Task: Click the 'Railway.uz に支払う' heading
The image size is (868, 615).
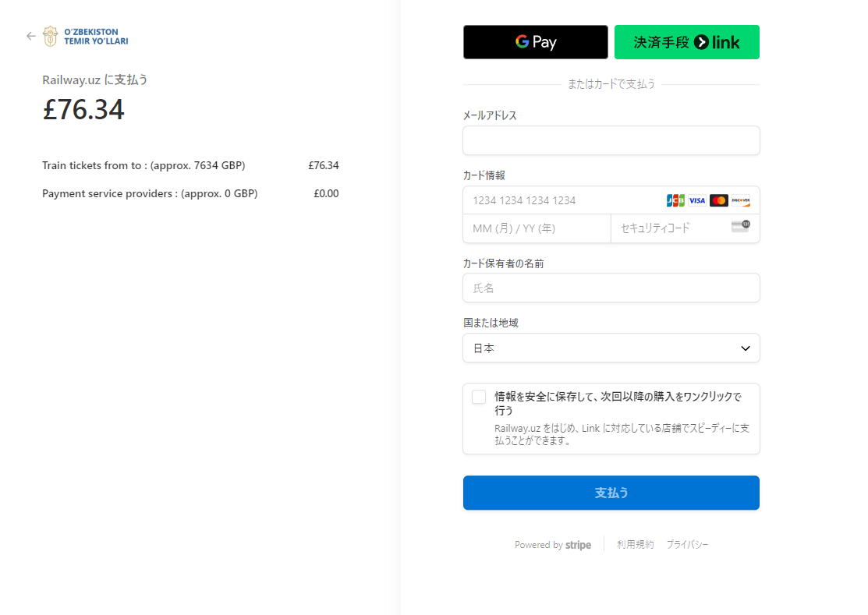Action: 95,80
